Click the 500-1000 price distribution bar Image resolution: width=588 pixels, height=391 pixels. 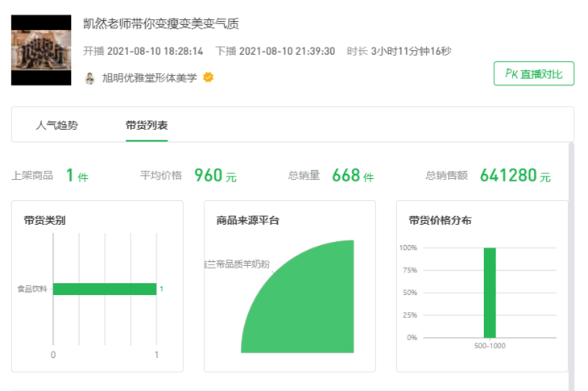pyautogui.click(x=490, y=293)
